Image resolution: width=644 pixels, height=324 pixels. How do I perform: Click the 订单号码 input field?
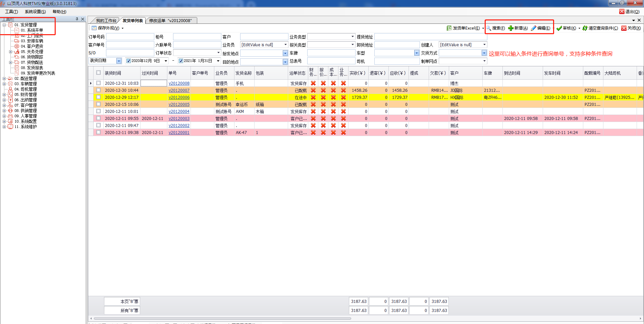130,37
